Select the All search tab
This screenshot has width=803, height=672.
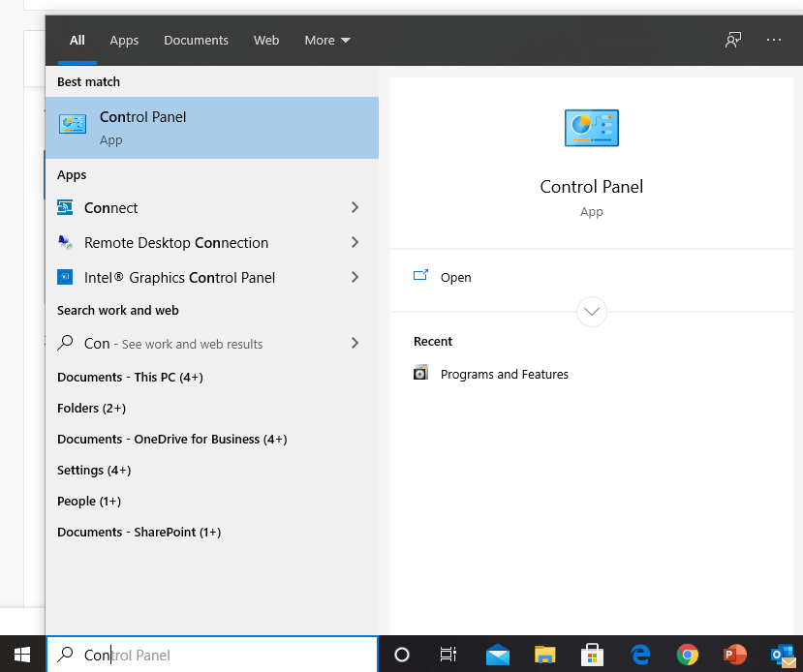(x=77, y=40)
